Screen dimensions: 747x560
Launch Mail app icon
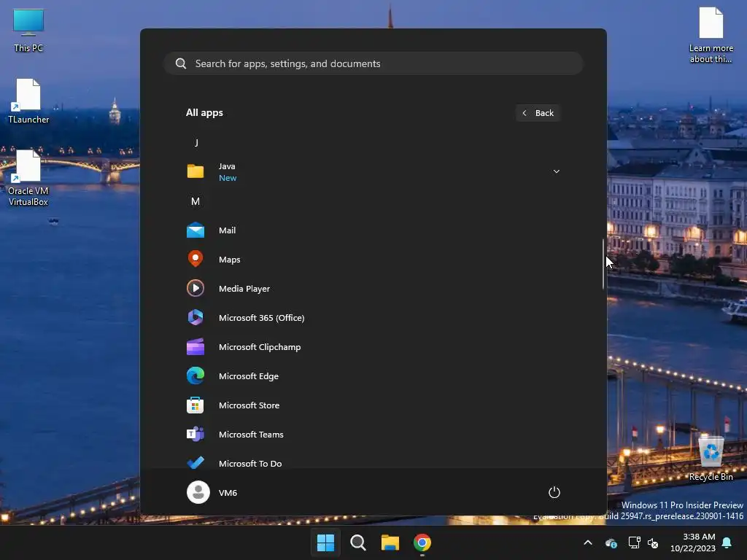[x=196, y=230]
